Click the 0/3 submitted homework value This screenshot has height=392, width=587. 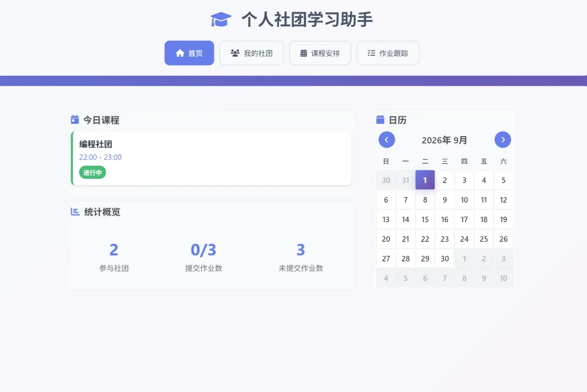tap(203, 250)
